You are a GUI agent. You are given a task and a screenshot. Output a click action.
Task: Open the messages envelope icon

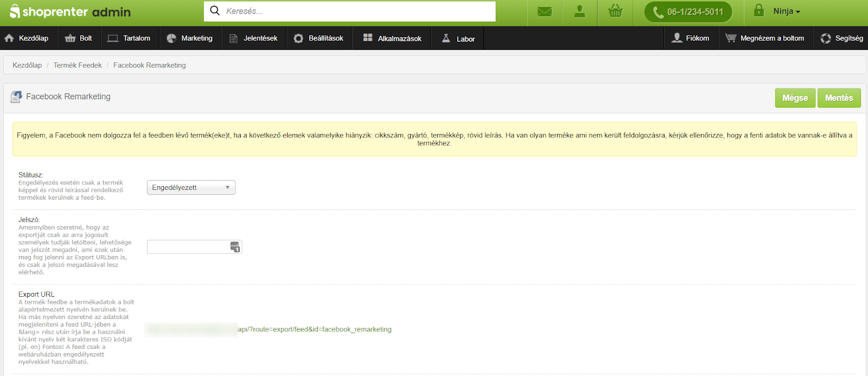click(545, 11)
